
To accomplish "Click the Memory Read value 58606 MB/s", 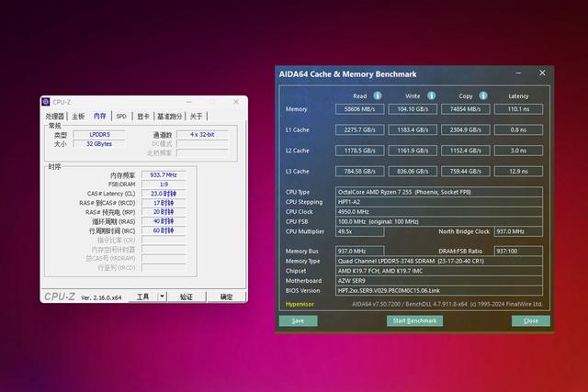I will 359,109.
